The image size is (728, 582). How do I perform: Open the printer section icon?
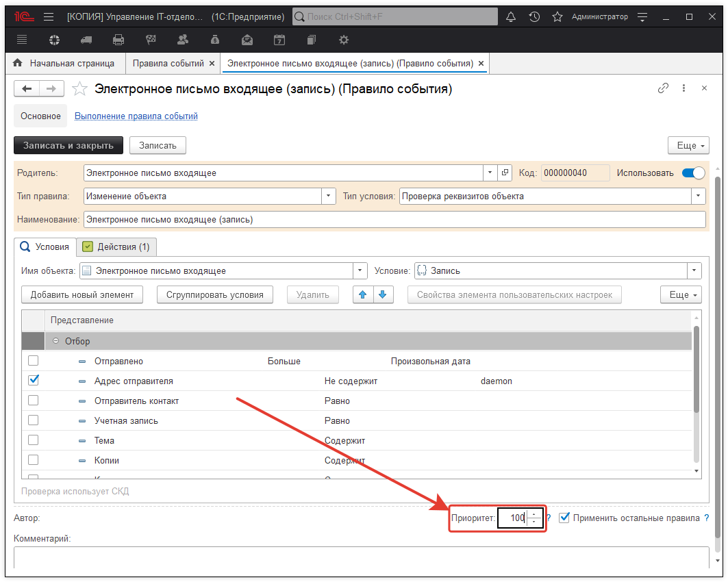pyautogui.click(x=118, y=40)
